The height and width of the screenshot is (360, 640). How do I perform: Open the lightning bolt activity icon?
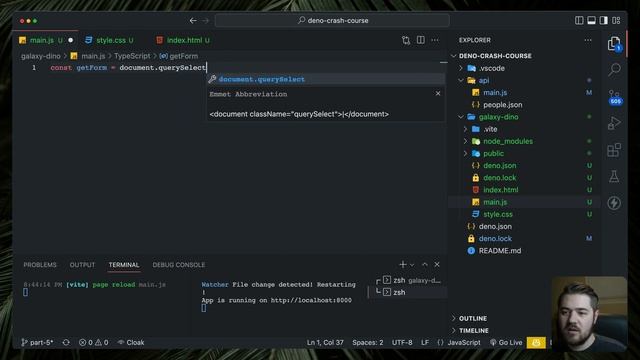pos(614,203)
